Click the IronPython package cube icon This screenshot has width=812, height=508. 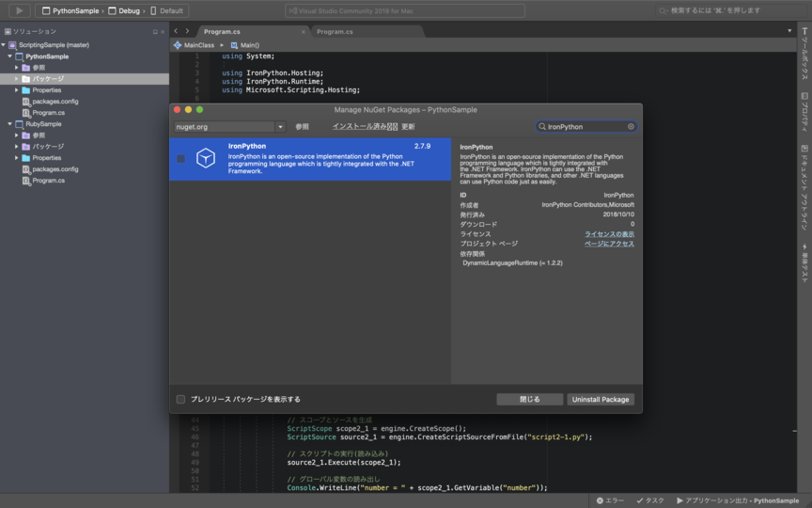206,158
